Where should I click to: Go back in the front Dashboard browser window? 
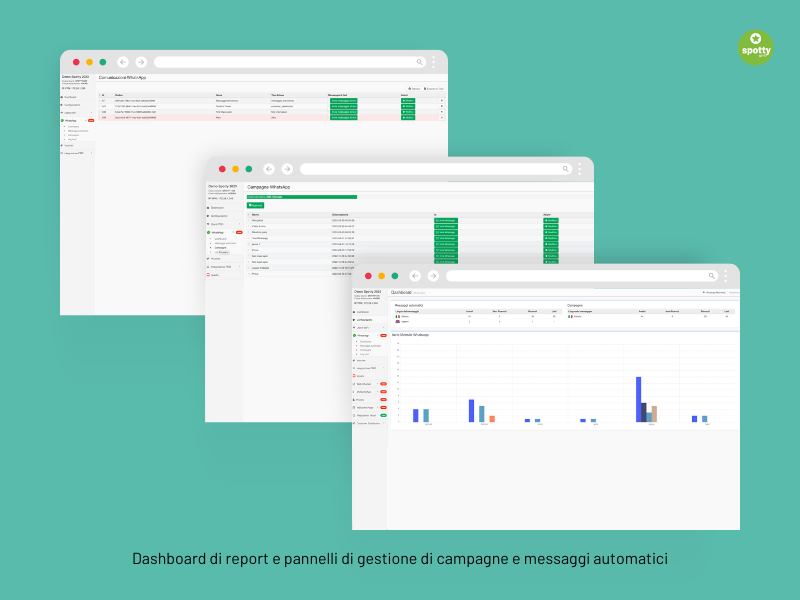[x=415, y=276]
